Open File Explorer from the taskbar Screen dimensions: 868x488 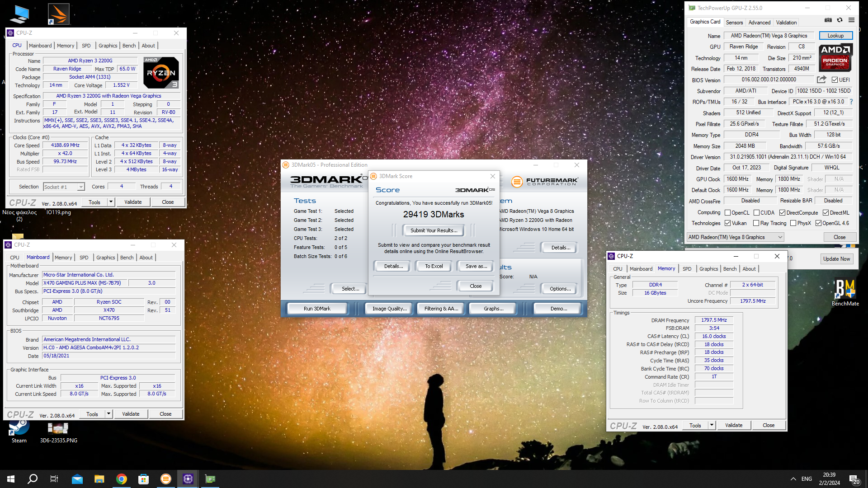[x=99, y=479]
